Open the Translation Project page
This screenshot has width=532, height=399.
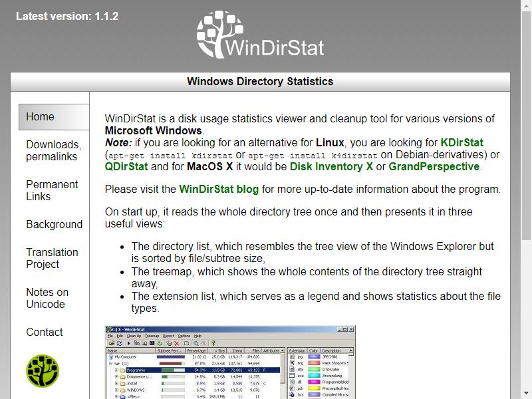coord(52,258)
